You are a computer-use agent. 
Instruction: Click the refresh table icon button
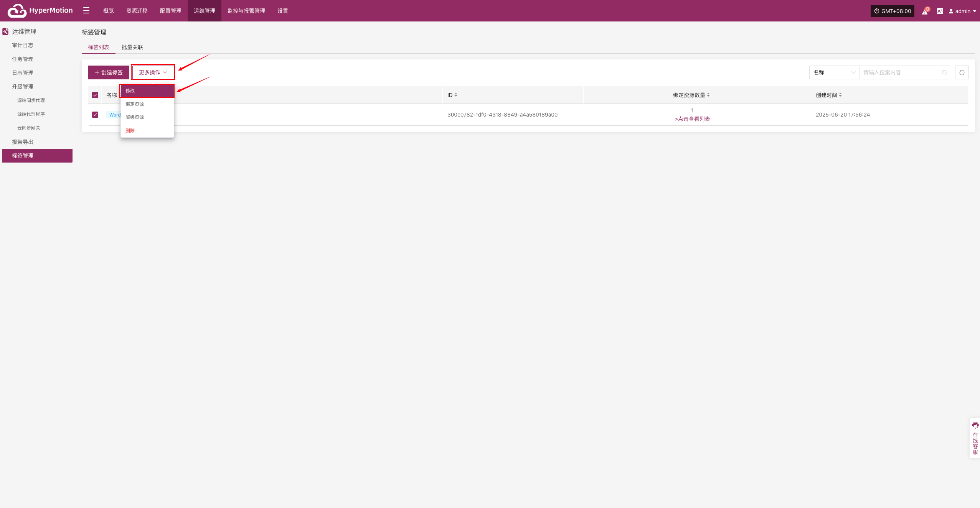[x=962, y=72]
